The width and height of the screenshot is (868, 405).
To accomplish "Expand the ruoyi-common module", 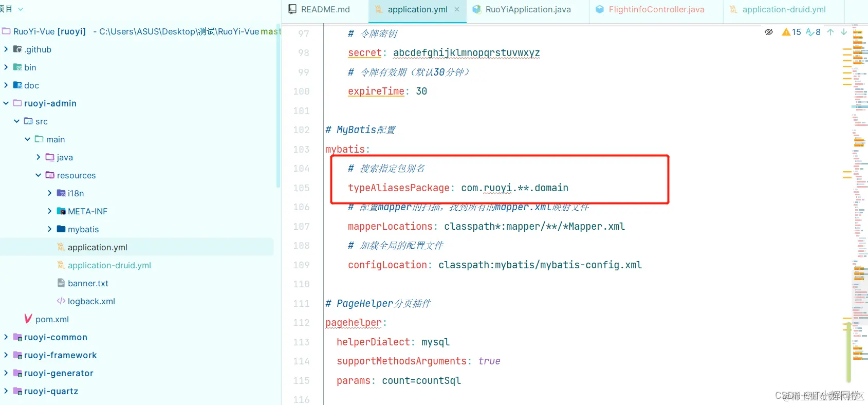I will [x=6, y=337].
